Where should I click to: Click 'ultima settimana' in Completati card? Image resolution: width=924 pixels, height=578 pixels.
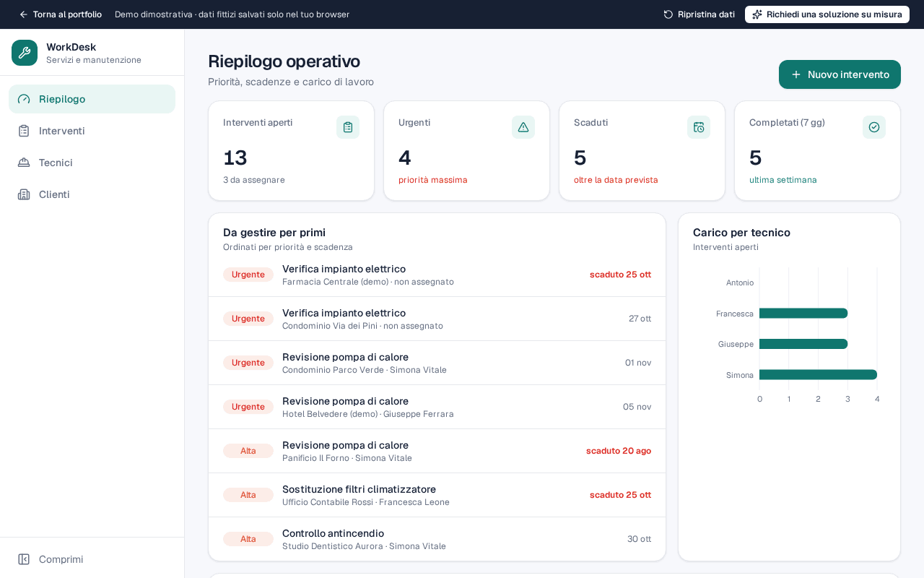pyautogui.click(x=783, y=180)
